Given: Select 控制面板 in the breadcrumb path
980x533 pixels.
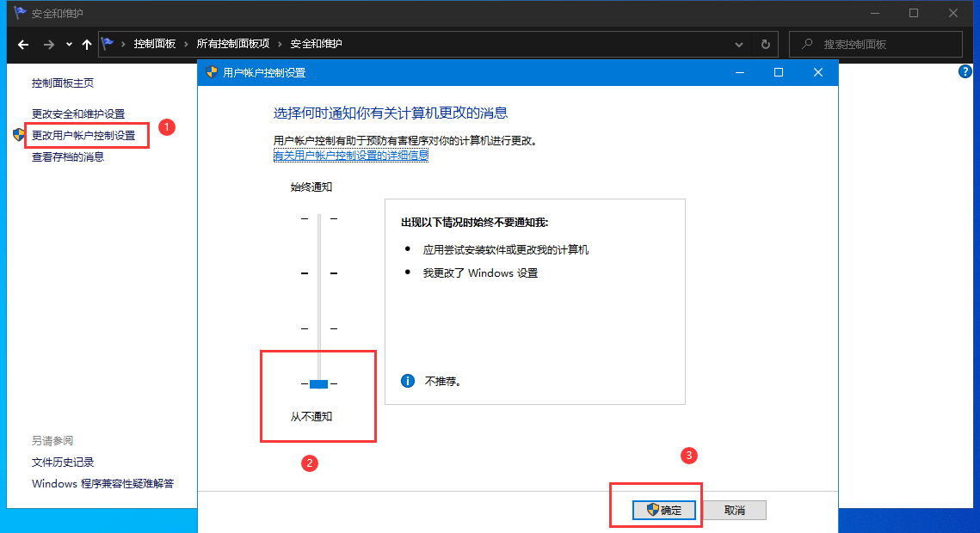Looking at the screenshot, I should pos(154,44).
